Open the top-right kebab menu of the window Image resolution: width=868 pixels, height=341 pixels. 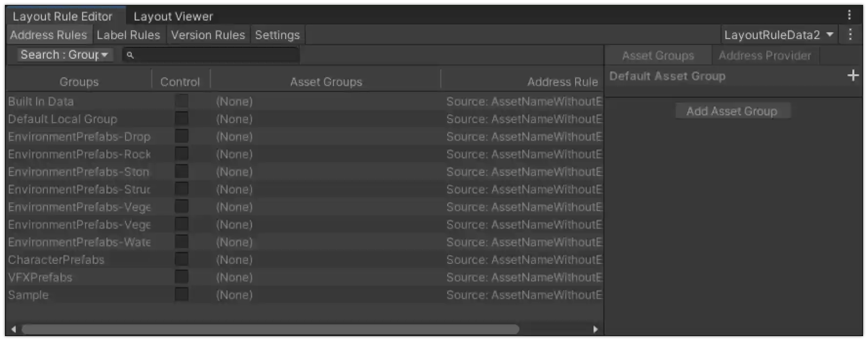[x=849, y=15]
